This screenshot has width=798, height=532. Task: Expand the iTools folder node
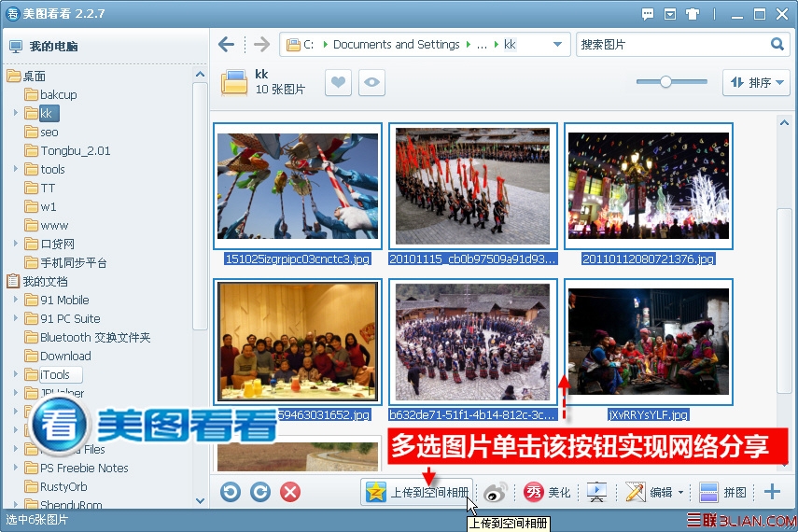point(15,374)
